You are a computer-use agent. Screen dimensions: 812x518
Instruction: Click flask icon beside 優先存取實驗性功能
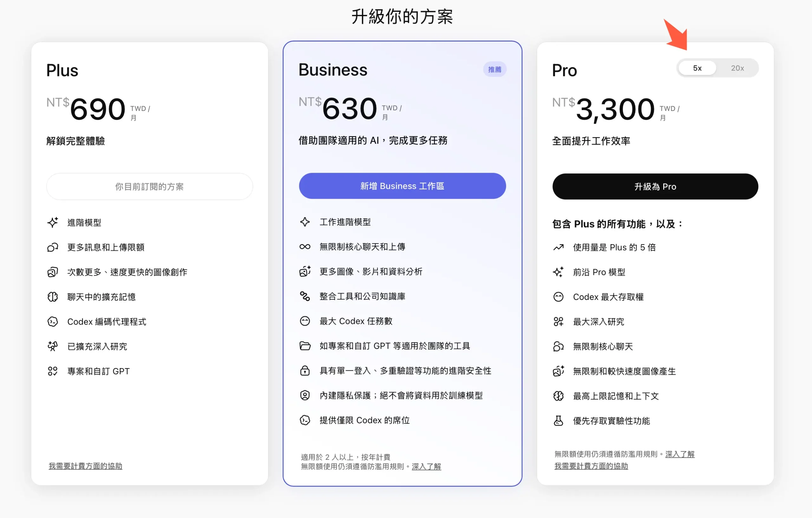pyautogui.click(x=559, y=421)
